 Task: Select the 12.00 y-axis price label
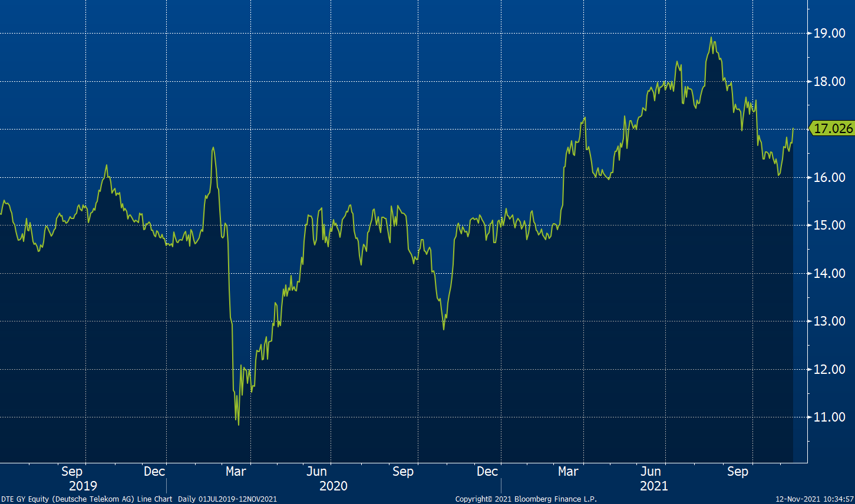pos(829,370)
